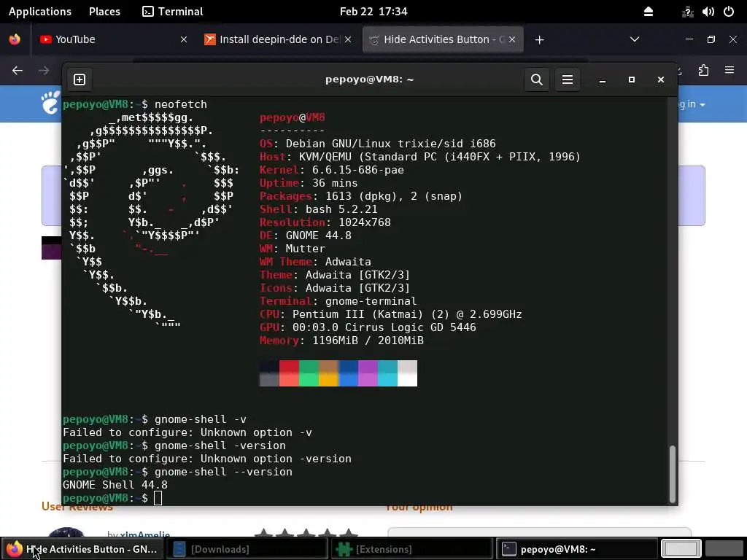Switch to Install deepin-dde browser tab
747x560 pixels.
click(x=279, y=39)
